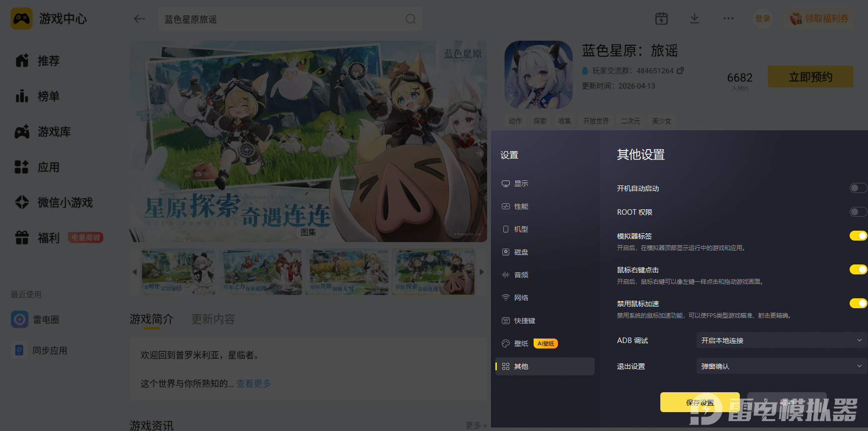Open the 性能 performance settings section
This screenshot has width=868, height=431.
[545, 206]
